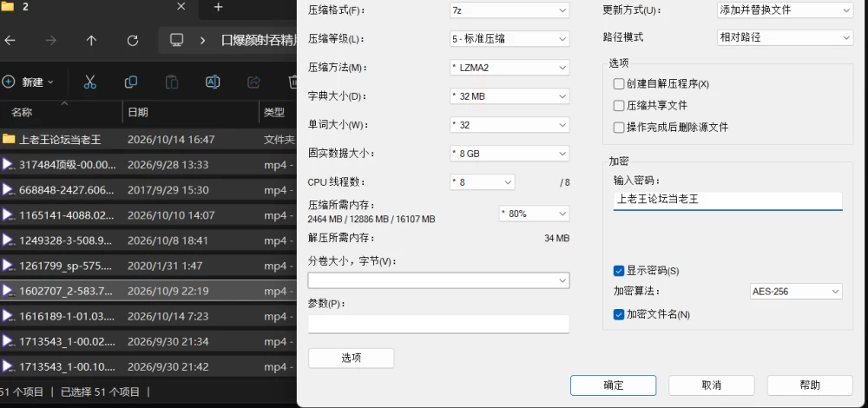Click the 确定 button
This screenshot has width=868, height=408.
[614, 385]
